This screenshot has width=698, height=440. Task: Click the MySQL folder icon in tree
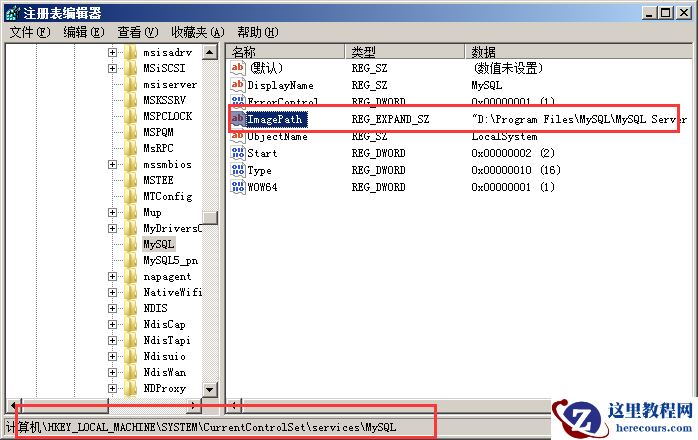pos(130,244)
